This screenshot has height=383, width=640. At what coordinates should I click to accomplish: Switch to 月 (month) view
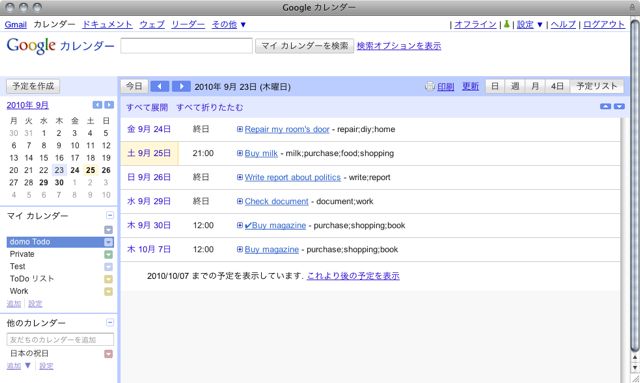coord(535,87)
